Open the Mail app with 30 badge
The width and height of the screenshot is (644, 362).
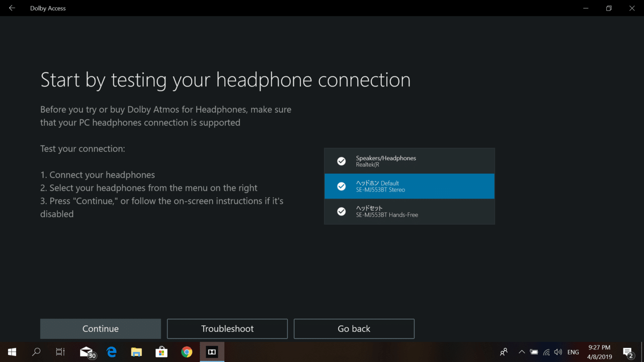(x=88, y=352)
